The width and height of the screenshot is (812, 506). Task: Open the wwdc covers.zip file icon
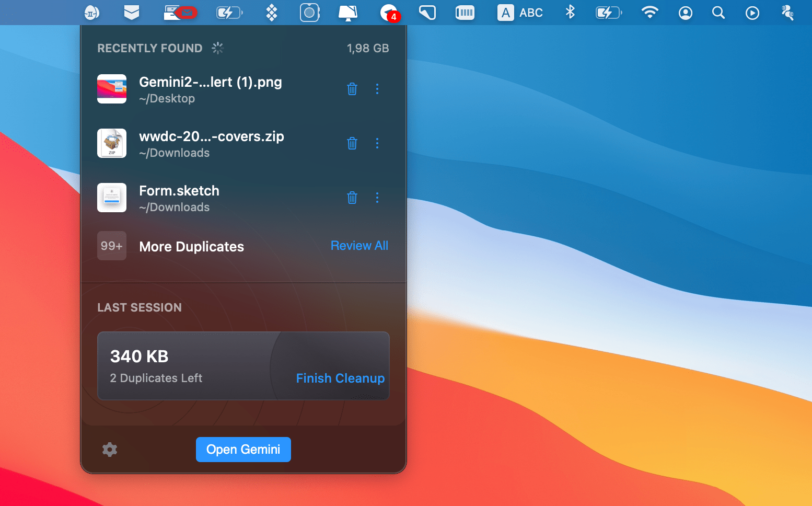[x=112, y=143]
